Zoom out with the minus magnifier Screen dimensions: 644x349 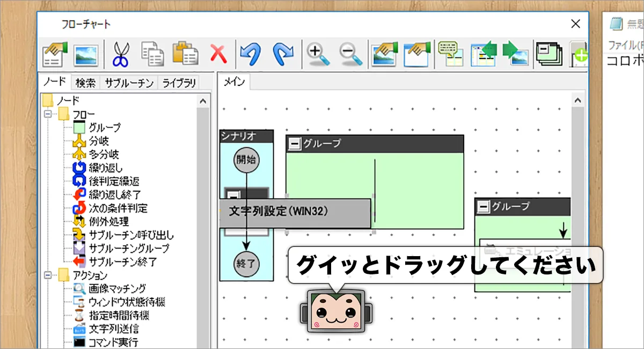351,54
